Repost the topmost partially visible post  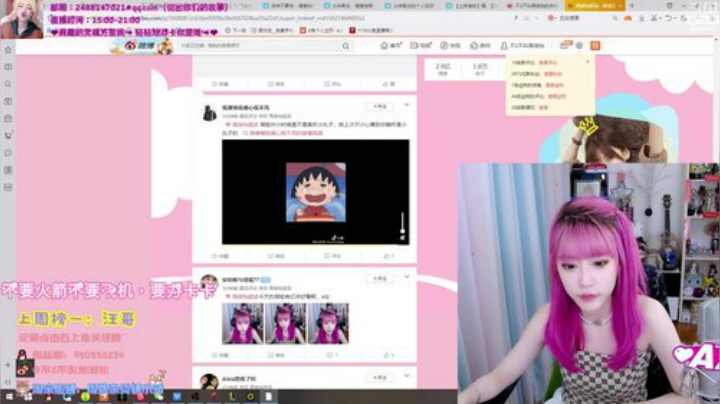tap(276, 84)
